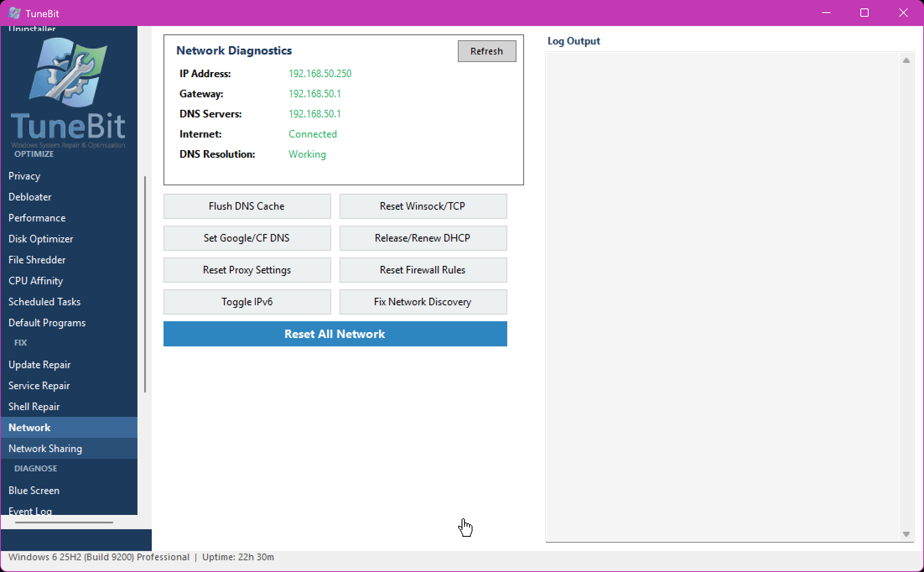Image resolution: width=924 pixels, height=572 pixels.
Task: Click the sidebar horizontal scrollbar
Action: click(x=64, y=523)
